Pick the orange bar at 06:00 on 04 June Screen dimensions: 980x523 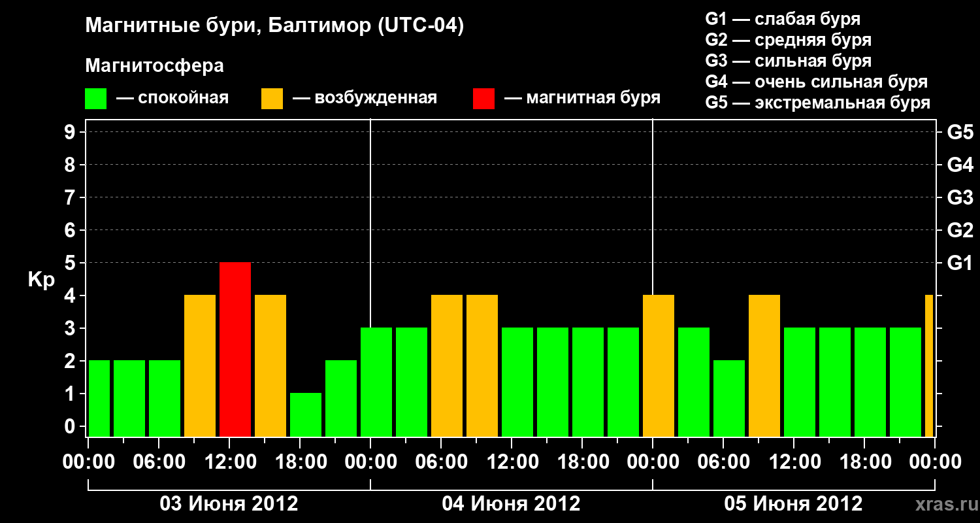(447, 365)
